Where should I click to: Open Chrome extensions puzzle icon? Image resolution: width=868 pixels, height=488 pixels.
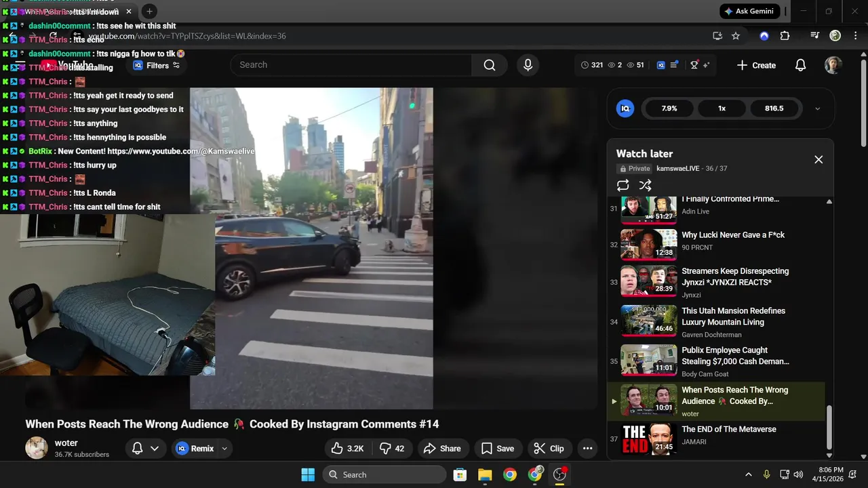point(785,36)
